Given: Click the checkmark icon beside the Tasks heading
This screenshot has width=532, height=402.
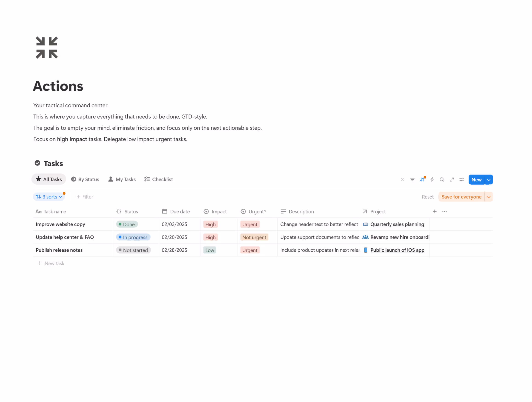Looking at the screenshot, I should coord(37,163).
